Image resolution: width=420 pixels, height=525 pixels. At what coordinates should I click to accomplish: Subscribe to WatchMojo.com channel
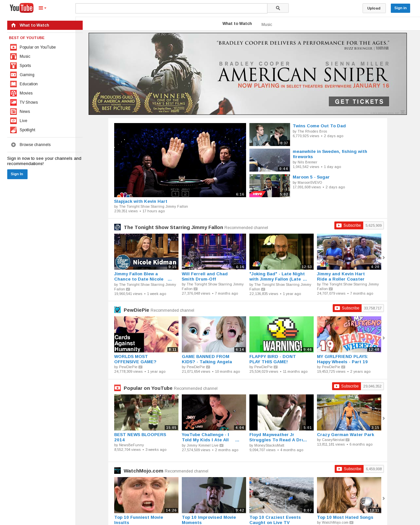(349, 469)
